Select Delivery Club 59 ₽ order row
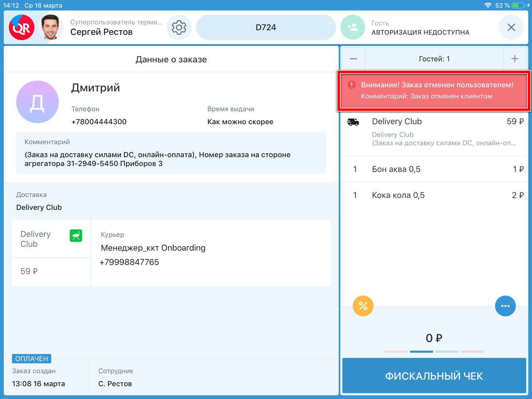 434,132
